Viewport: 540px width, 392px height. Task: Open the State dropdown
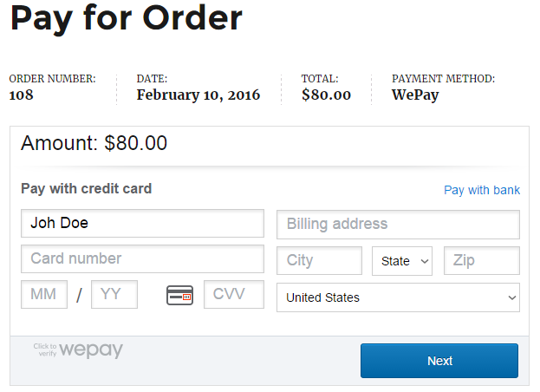(402, 261)
